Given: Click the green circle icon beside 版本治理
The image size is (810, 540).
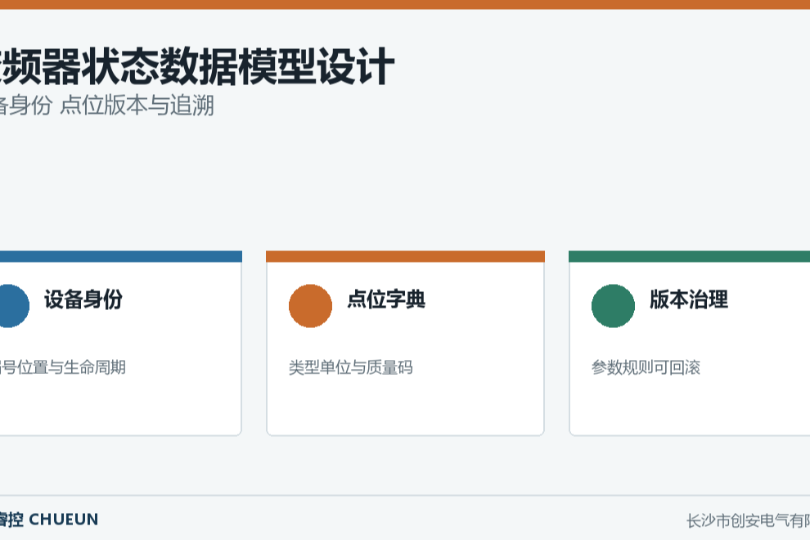Looking at the screenshot, I should click(613, 306).
